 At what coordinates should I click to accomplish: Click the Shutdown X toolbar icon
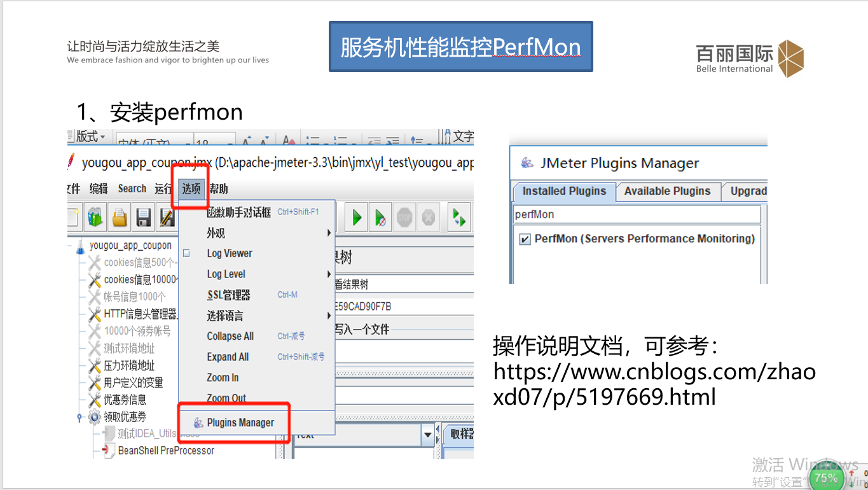(x=429, y=217)
